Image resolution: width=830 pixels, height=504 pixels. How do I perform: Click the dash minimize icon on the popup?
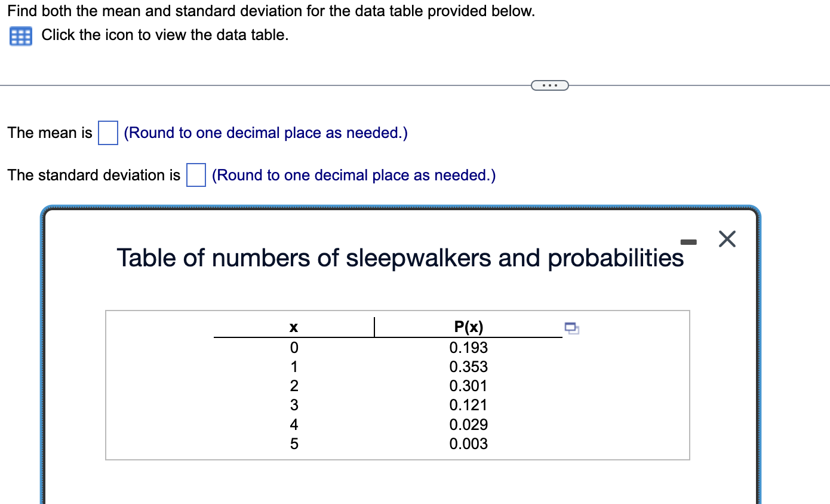click(689, 240)
